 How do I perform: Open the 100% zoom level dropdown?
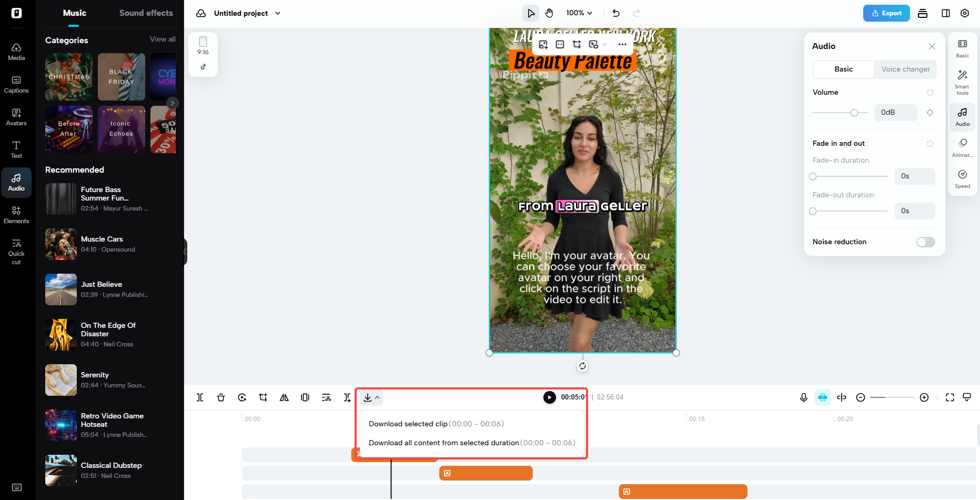tap(579, 13)
